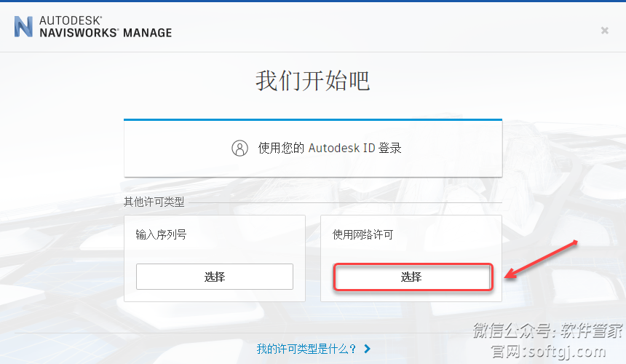Click the 微信公众号: 软件管家 watermark
This screenshot has height=364, width=626.
(x=548, y=330)
